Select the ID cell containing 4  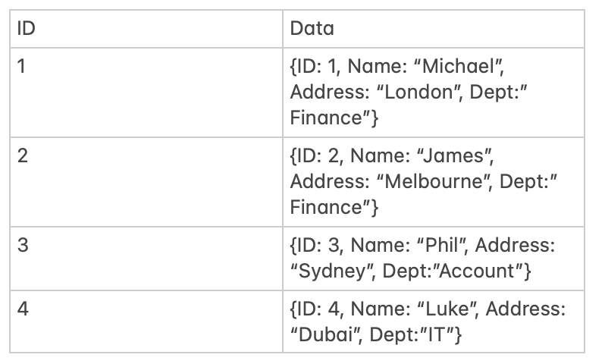click(x=146, y=322)
